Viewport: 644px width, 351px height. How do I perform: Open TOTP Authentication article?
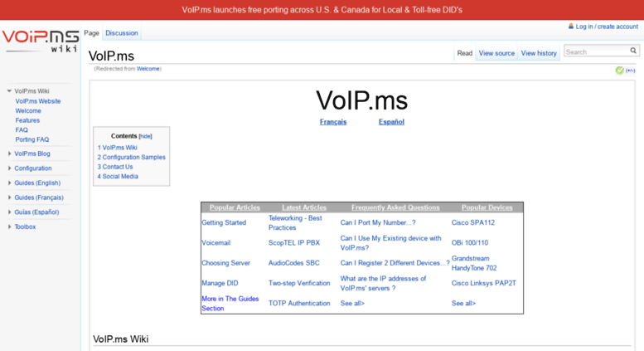[299, 304]
